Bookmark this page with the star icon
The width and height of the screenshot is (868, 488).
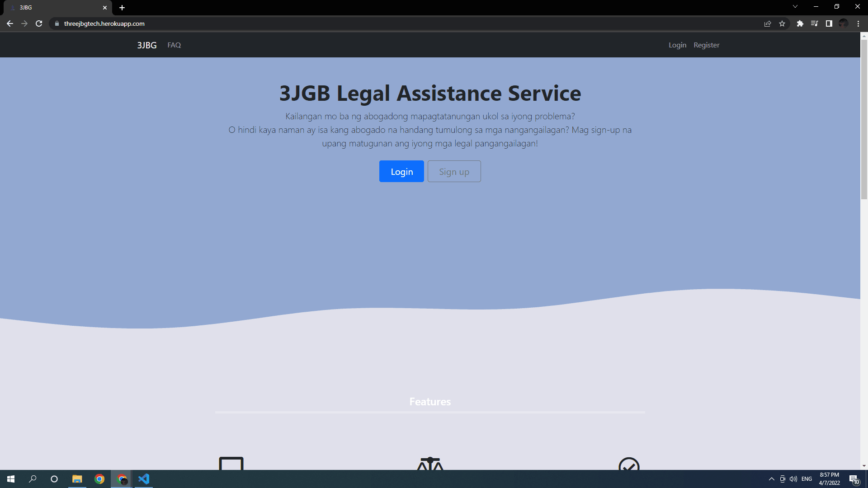click(x=782, y=23)
